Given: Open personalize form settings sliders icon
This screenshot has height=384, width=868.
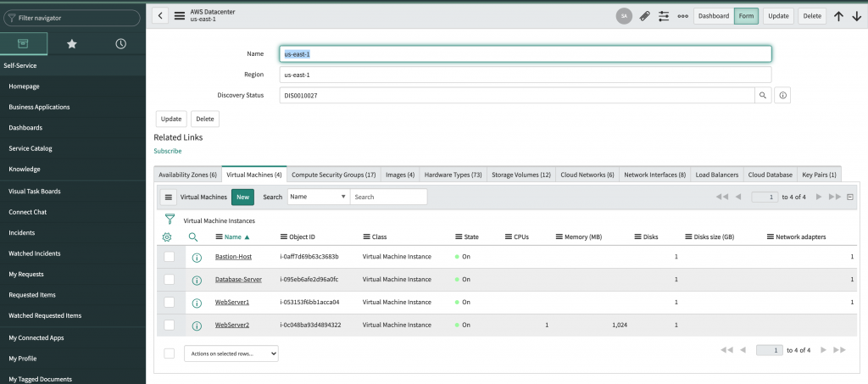Looking at the screenshot, I should point(664,16).
